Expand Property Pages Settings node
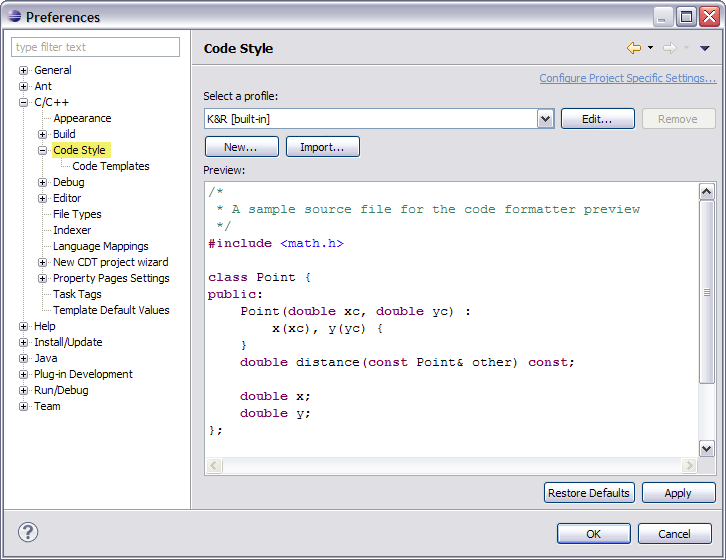This screenshot has height=560, width=726. click(42, 278)
